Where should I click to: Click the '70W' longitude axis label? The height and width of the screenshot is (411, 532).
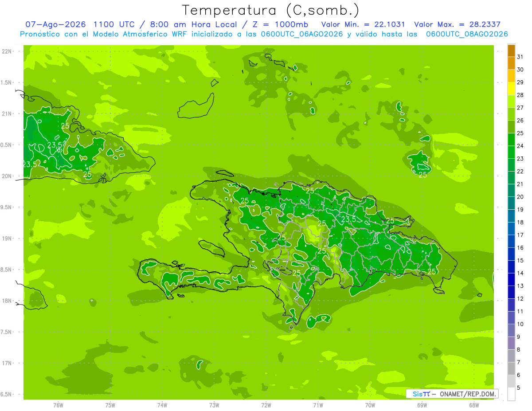click(x=370, y=405)
